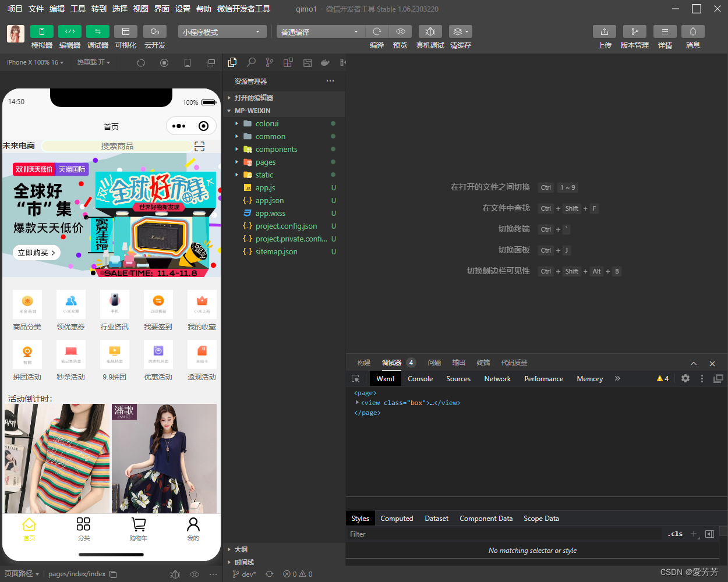Click the compile refresh icon (编译)

[377, 31]
